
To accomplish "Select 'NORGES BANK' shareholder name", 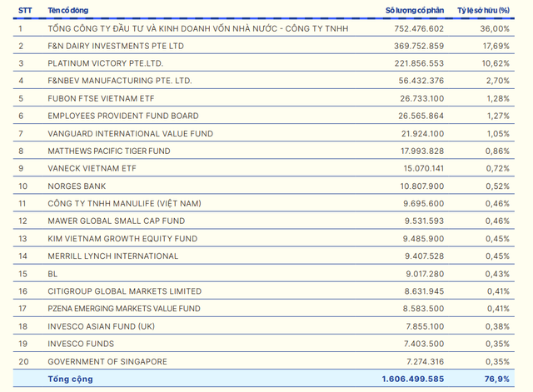I will tap(77, 186).
